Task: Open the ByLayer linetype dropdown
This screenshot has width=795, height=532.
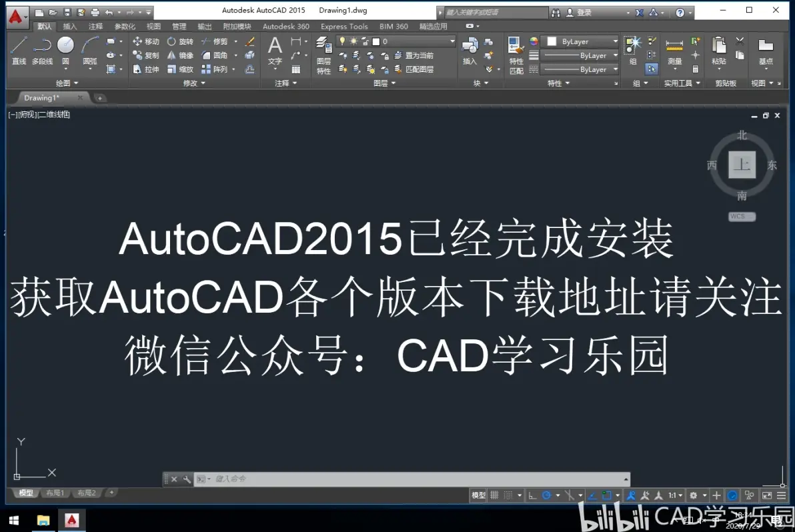Action: pyautogui.click(x=580, y=69)
